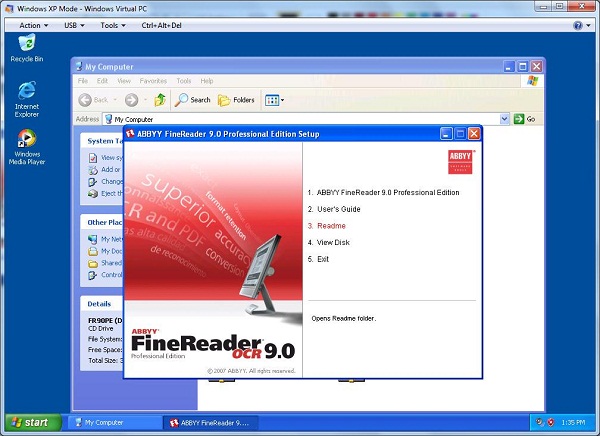This screenshot has width=600, height=436.
Task: Click the View system information icon
Action: pos(93,158)
